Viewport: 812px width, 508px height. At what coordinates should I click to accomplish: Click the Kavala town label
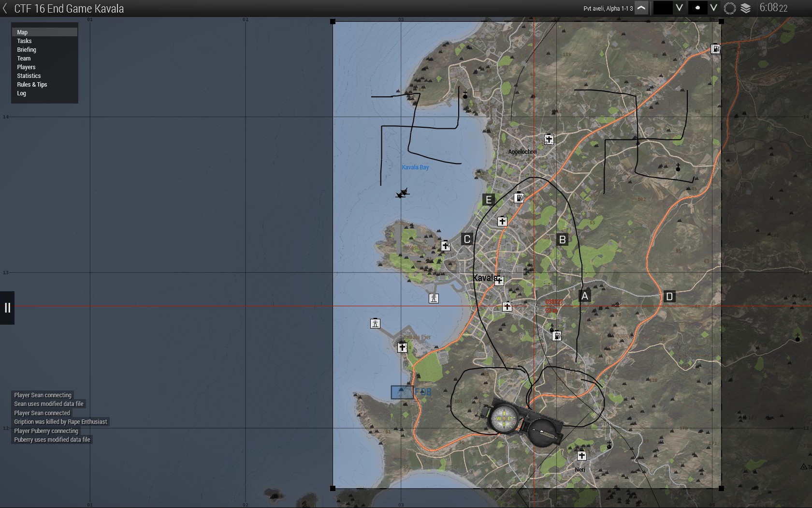tap(485, 278)
